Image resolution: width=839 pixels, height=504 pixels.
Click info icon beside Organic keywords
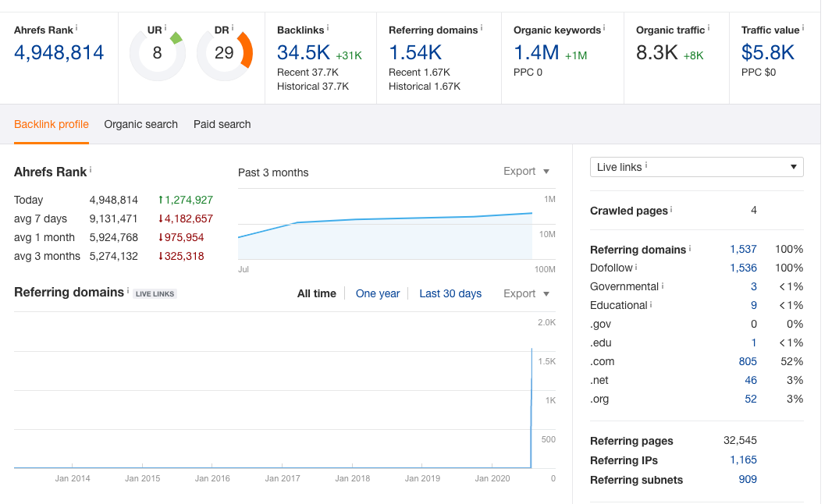coord(604,27)
